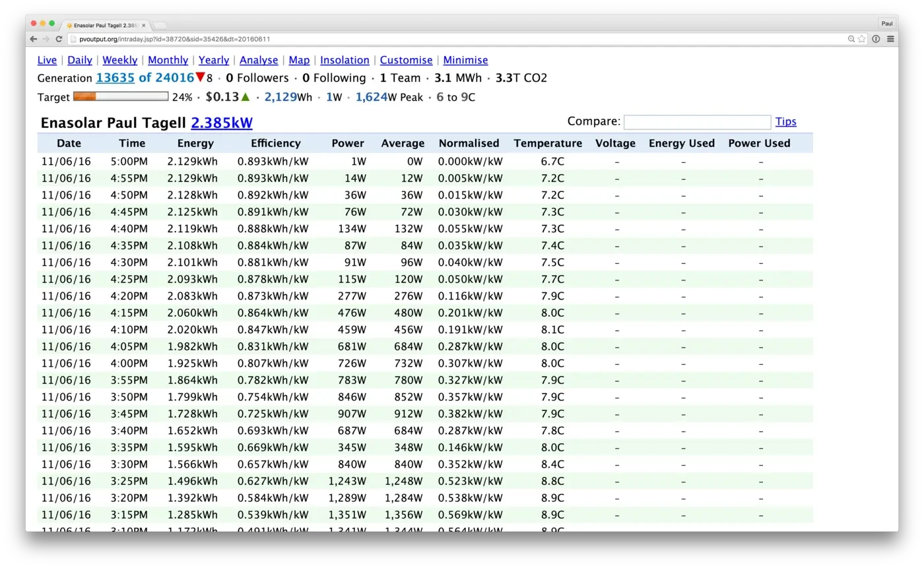Click the 1,284W average cell
The width and height of the screenshot is (924, 568).
[x=404, y=498]
